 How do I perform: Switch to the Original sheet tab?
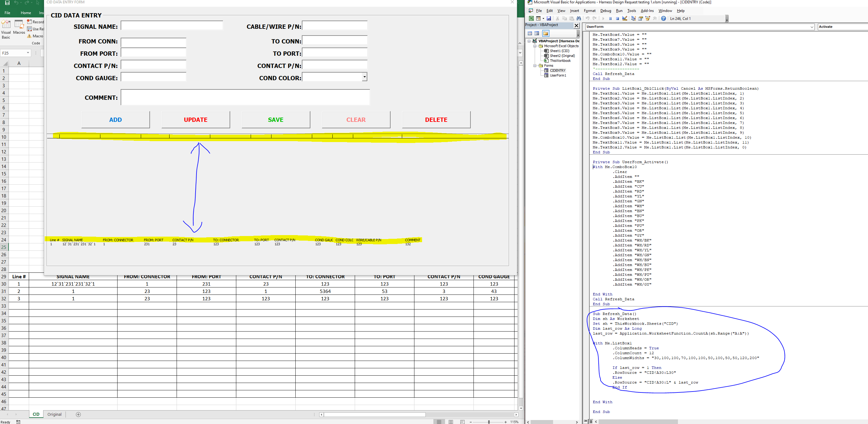tap(54, 414)
